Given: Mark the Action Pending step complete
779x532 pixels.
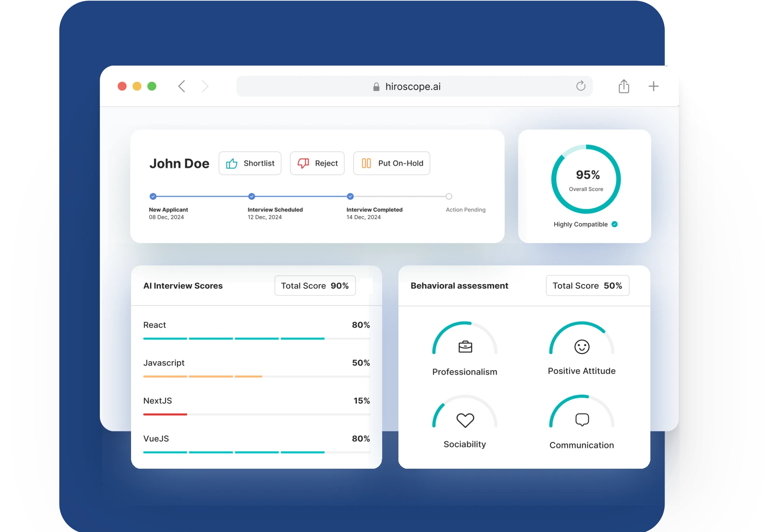Looking at the screenshot, I should coord(449,196).
